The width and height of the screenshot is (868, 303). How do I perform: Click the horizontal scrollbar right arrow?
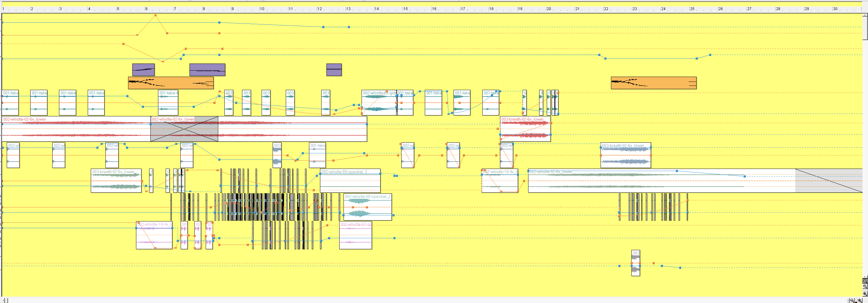[x=848, y=300]
